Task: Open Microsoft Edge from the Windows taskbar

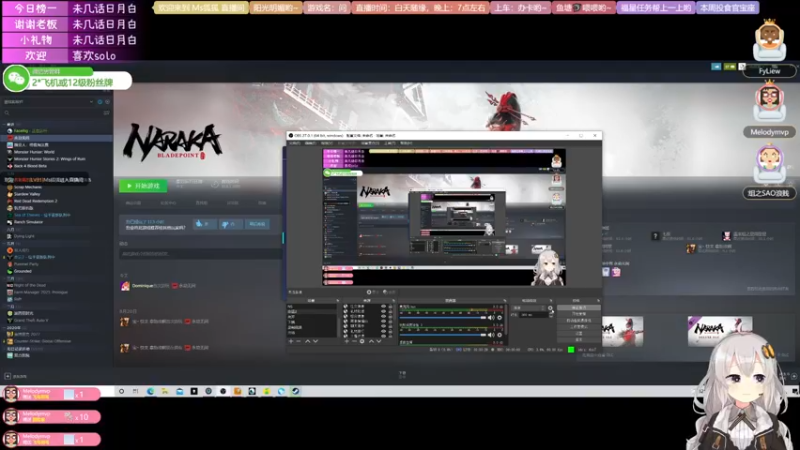Action: (151, 391)
